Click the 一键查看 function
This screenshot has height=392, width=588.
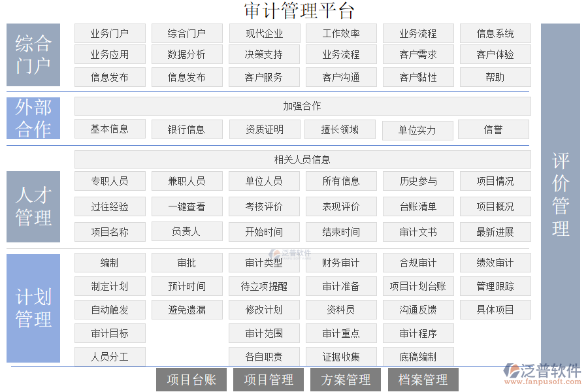[187, 206]
